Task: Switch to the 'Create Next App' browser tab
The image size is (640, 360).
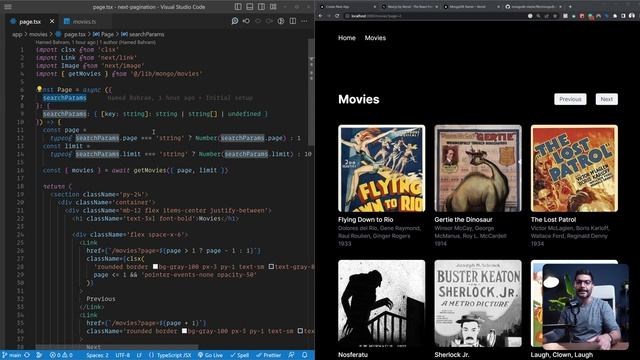Action: [x=348, y=7]
